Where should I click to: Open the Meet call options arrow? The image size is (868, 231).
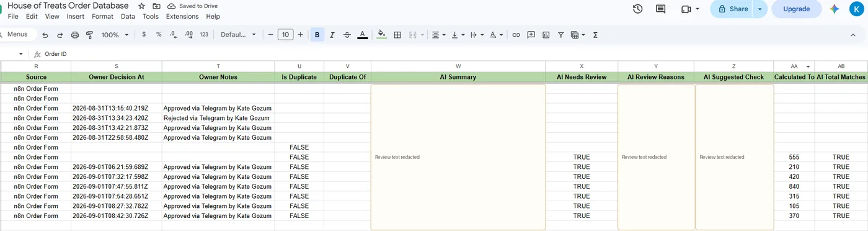697,9
